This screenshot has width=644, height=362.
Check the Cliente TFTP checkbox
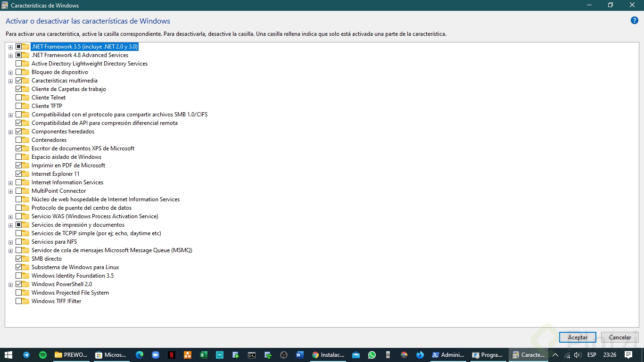pyautogui.click(x=18, y=106)
